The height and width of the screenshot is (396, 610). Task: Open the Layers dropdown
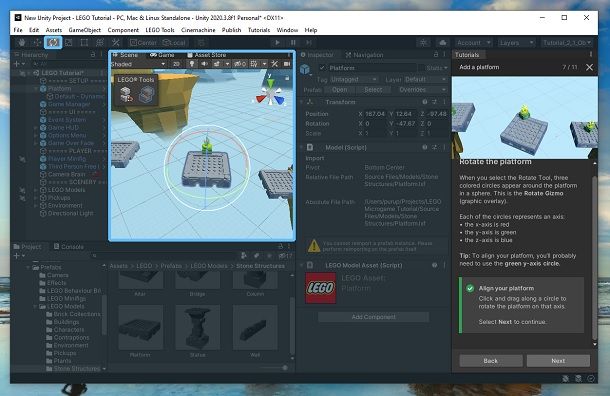click(516, 42)
